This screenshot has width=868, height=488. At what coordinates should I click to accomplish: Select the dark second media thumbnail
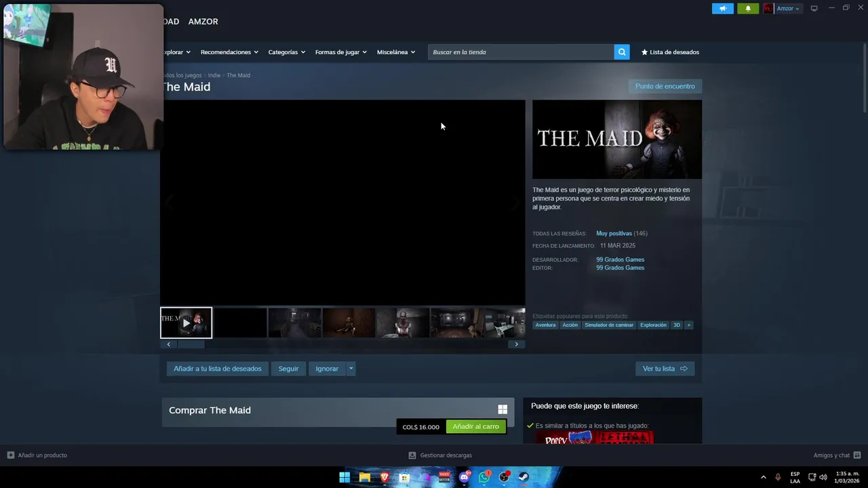click(x=240, y=323)
